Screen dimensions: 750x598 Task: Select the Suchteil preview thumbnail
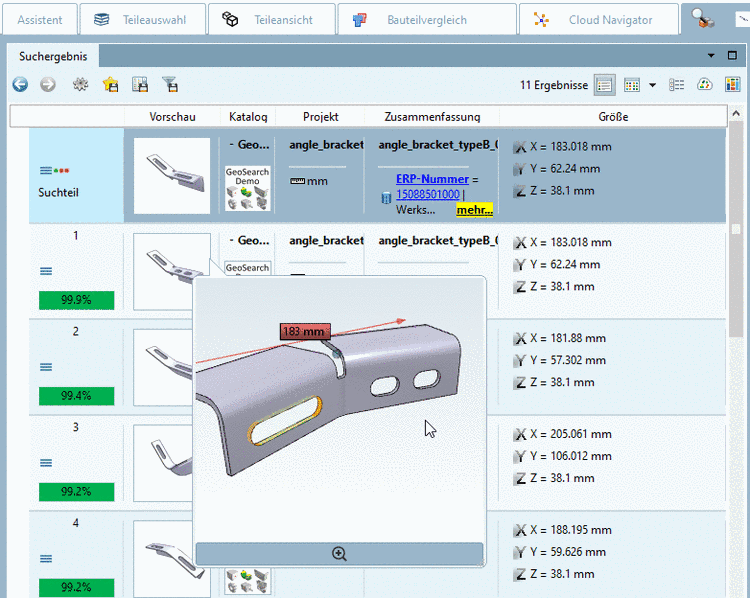click(171, 175)
